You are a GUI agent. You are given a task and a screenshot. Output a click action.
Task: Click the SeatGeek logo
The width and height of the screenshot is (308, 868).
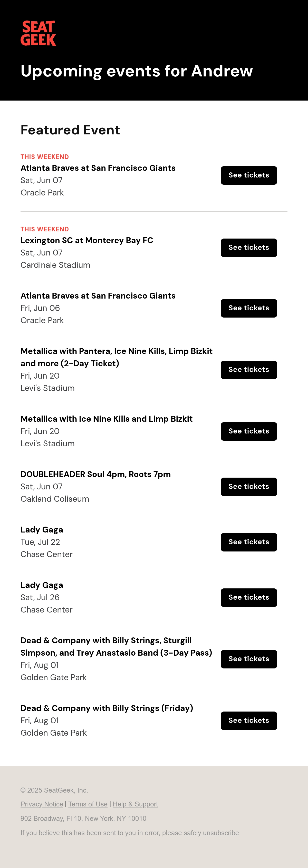coord(38,33)
